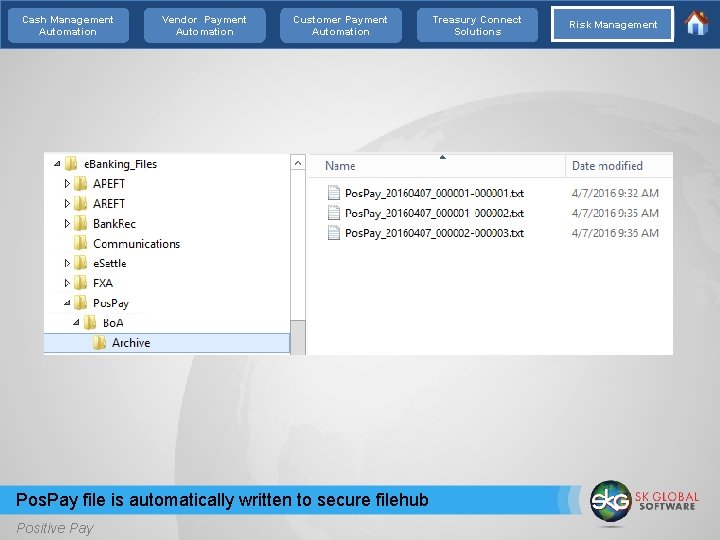Click the SK Global Software logo
Viewport: 720px width, 540px height.
click(x=645, y=501)
